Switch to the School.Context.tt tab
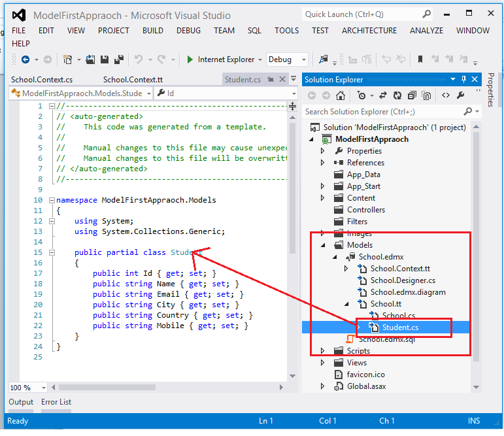The width and height of the screenshot is (504, 436). point(133,79)
